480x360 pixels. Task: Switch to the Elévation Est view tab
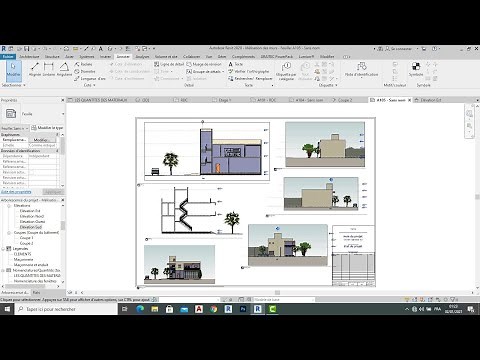click(429, 100)
